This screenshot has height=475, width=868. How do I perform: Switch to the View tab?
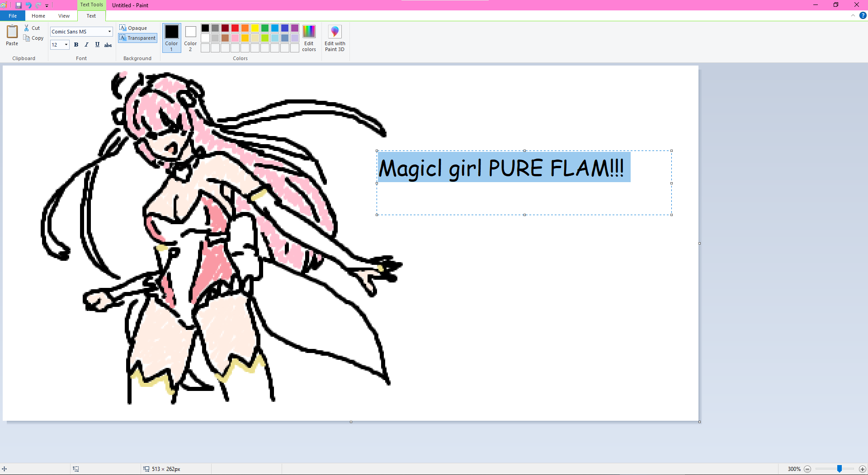[64, 16]
